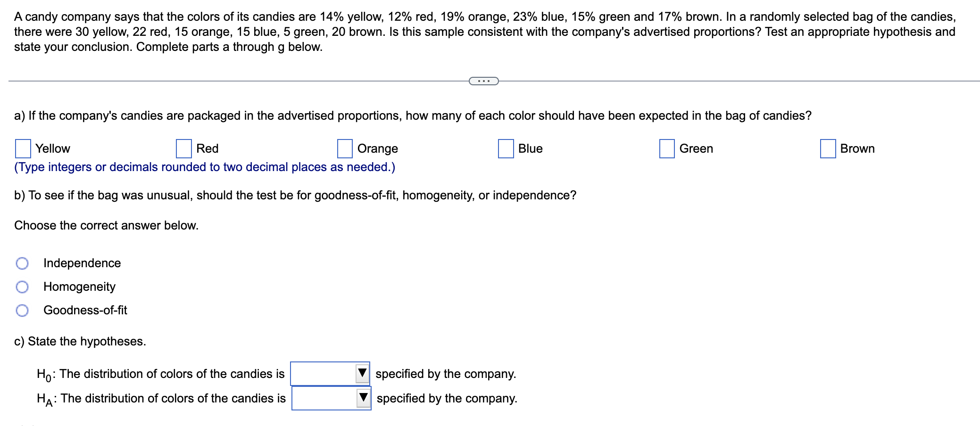Select the Goodness-of-fit radio button

point(22,311)
